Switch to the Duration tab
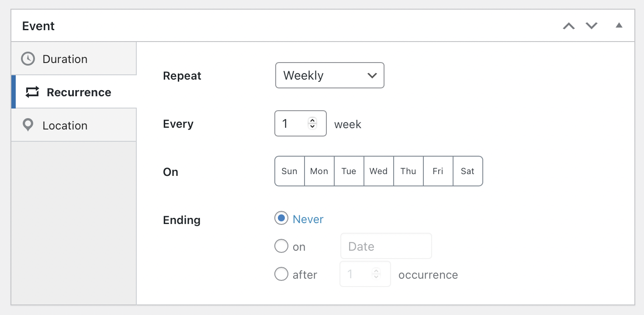Viewport: 644px width, 315px height. pos(65,58)
